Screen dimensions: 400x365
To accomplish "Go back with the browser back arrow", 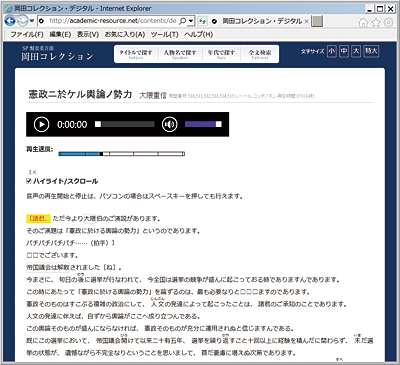I will [10, 21].
